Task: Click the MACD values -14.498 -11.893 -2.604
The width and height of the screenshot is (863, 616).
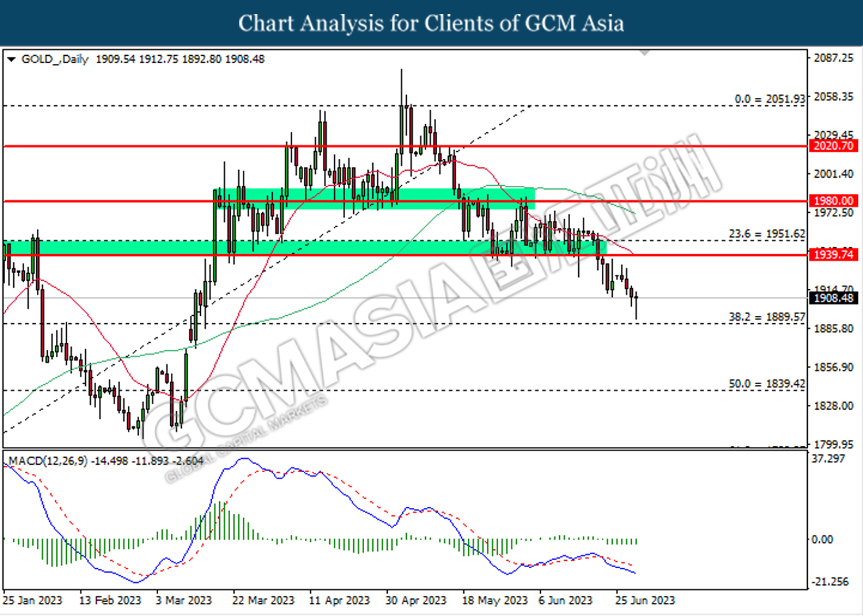Action: 148,461
